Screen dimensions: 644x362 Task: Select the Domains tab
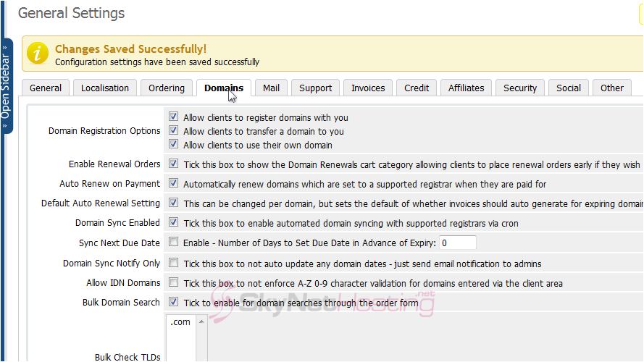pyautogui.click(x=224, y=88)
